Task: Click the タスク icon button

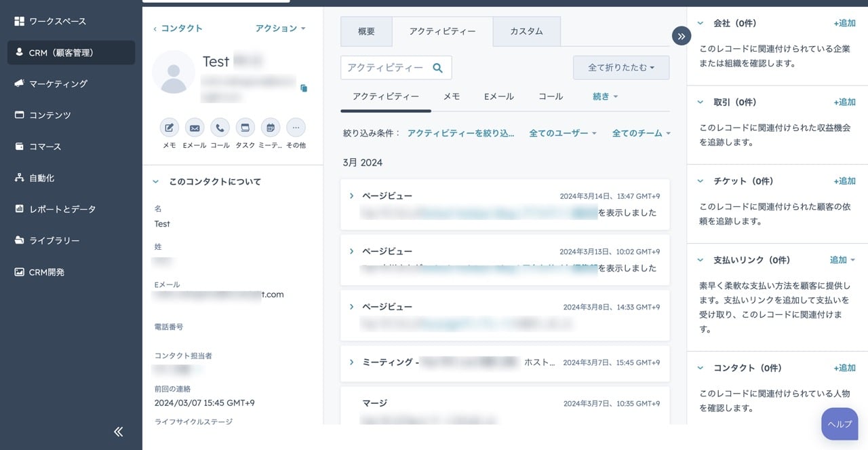Action: tap(245, 128)
